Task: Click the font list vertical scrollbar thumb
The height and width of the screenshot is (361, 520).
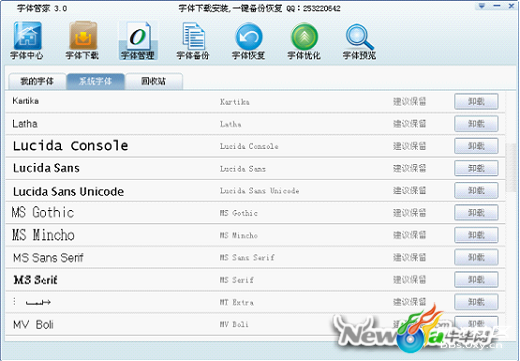Action: point(511,167)
